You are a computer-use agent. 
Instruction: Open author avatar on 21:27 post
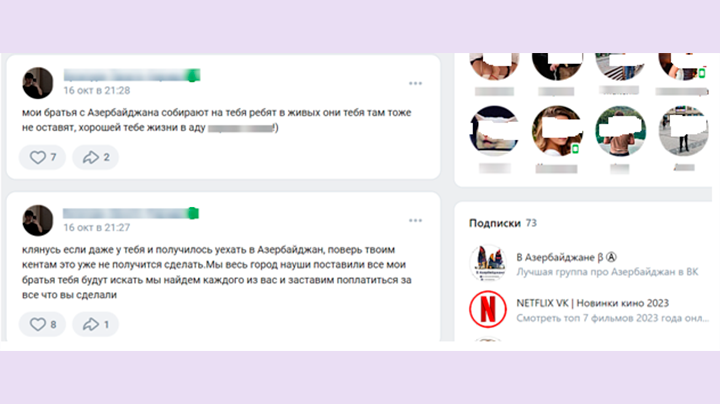[x=38, y=220]
